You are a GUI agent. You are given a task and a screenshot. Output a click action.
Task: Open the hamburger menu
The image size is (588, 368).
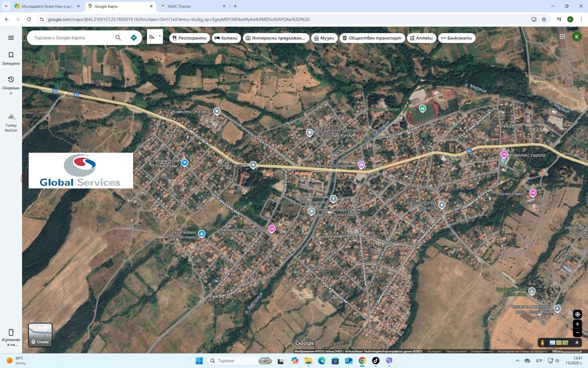[x=11, y=38]
